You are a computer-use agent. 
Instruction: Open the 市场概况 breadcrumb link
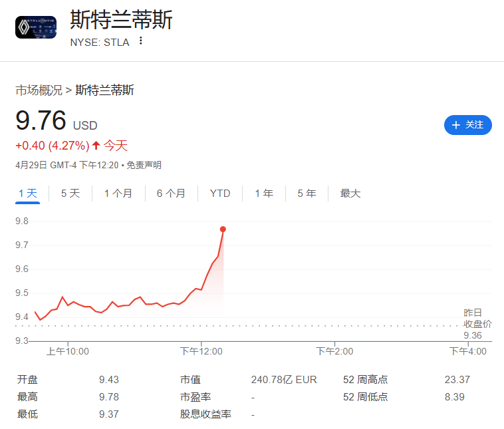click(x=39, y=90)
